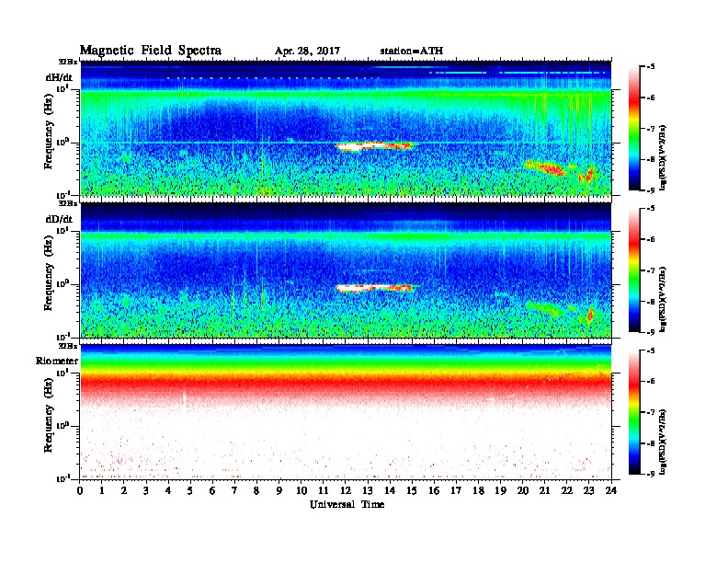Click the "dD/dt" panel label
The height and width of the screenshot is (563, 728).
59,219
